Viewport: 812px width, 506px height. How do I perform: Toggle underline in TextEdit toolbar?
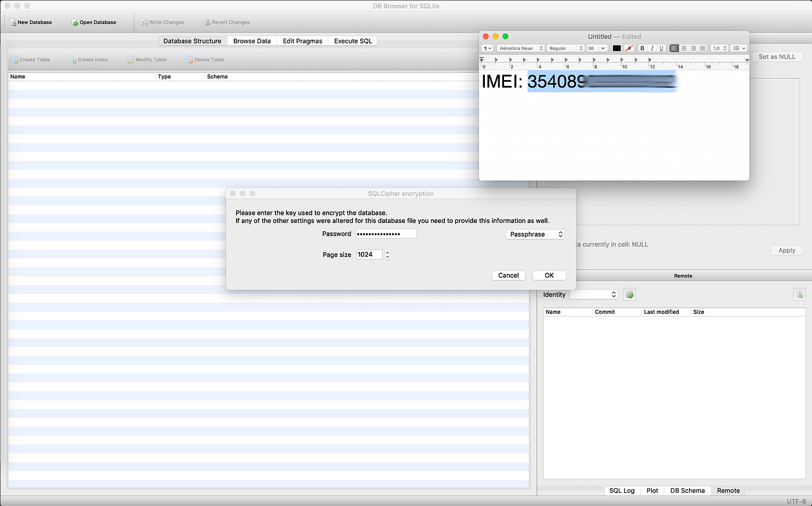[x=661, y=48]
